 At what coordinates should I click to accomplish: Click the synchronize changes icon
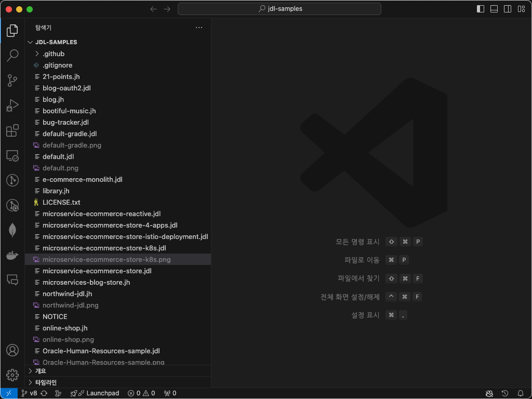(44, 393)
